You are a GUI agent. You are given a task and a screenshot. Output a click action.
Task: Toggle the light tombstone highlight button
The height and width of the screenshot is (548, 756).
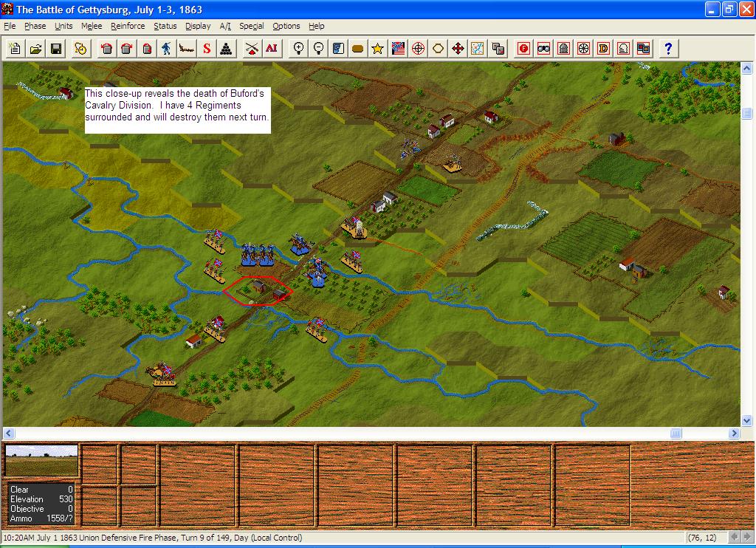[624, 48]
